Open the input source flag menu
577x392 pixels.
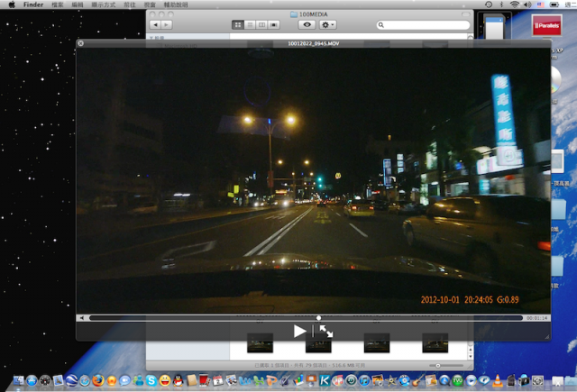(540, 5)
